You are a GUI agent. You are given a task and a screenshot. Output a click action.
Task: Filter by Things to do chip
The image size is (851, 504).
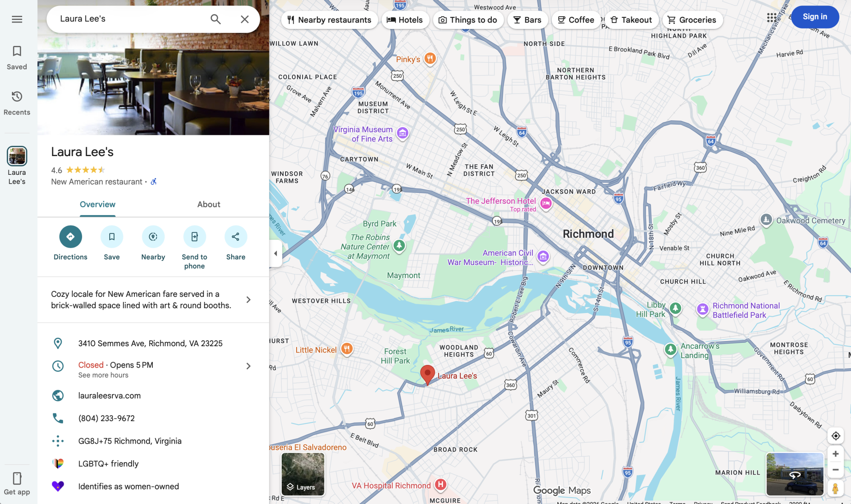[468, 20]
